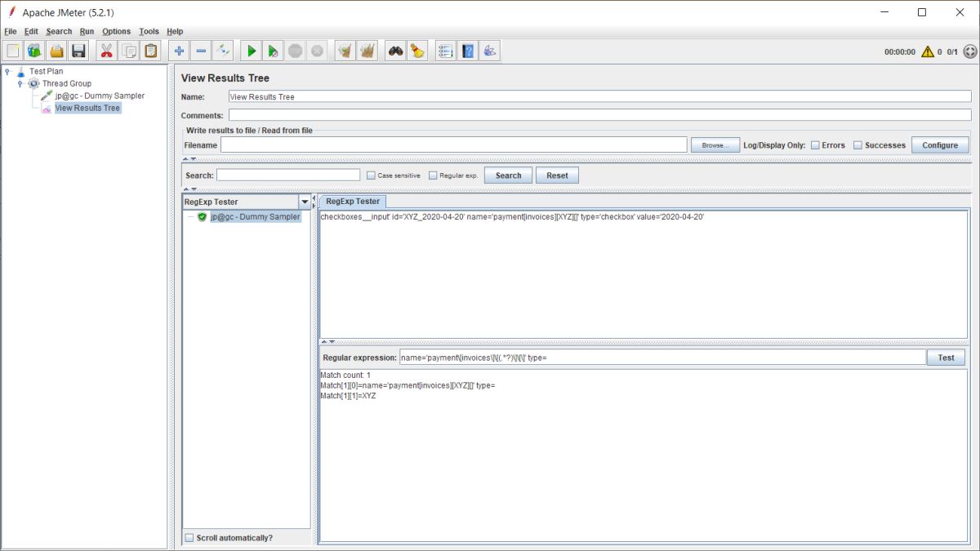This screenshot has height=551, width=980.
Task: Click the 'Match[1][1]=XYZ' result line
Action: [348, 395]
